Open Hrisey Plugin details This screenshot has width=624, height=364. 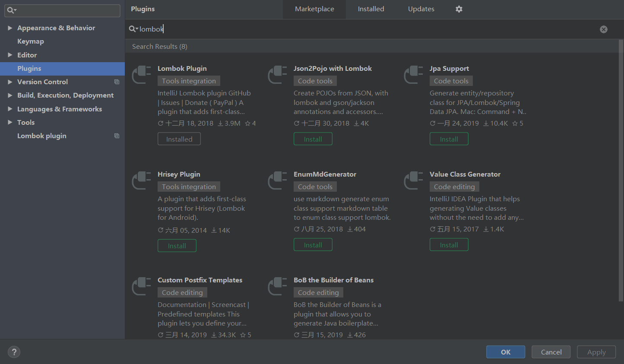179,174
